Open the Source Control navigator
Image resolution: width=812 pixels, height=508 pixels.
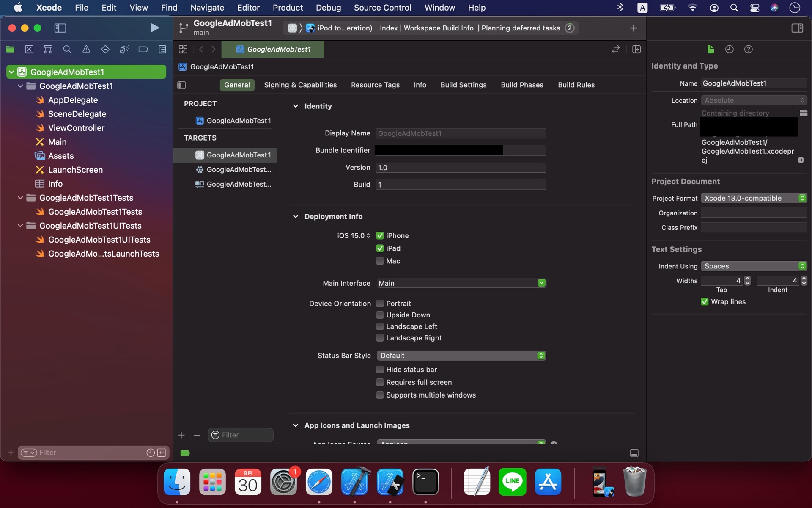[x=29, y=50]
